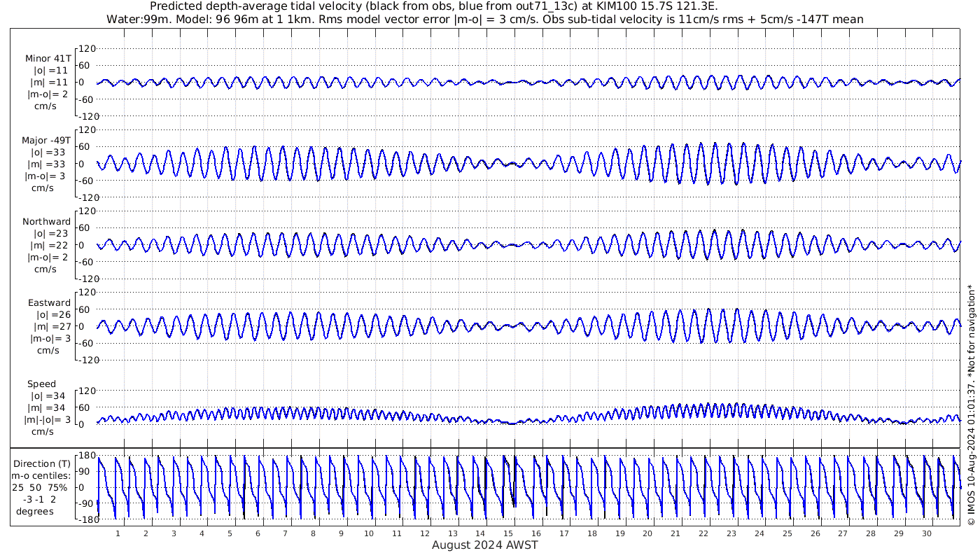This screenshot has height=560, width=980.
Task: Click the 'August 2024 AWST' x-axis label
Action: tap(484, 545)
